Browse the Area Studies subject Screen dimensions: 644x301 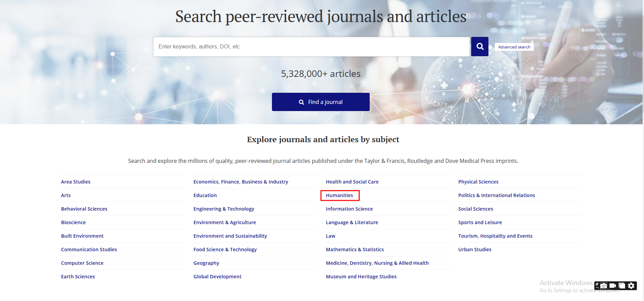tap(76, 182)
